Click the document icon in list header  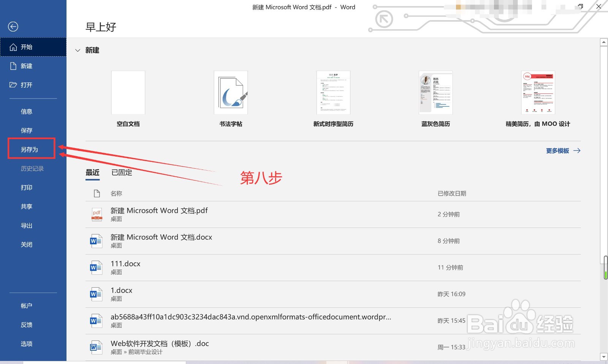[97, 193]
